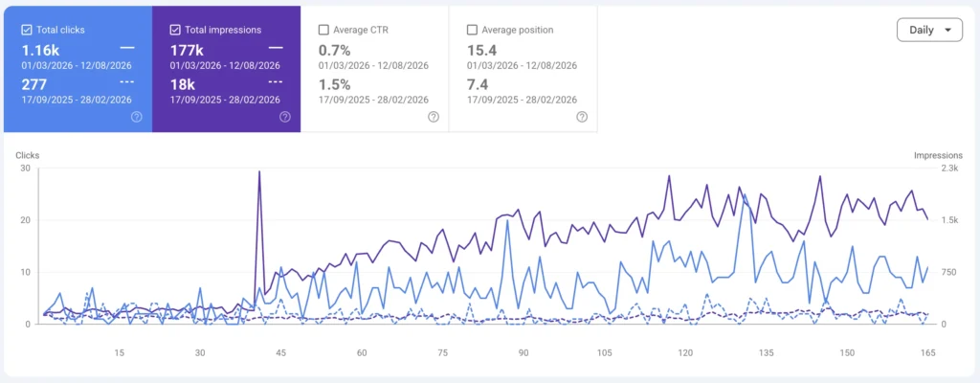Click the day 45 x-axis label

(x=280, y=353)
